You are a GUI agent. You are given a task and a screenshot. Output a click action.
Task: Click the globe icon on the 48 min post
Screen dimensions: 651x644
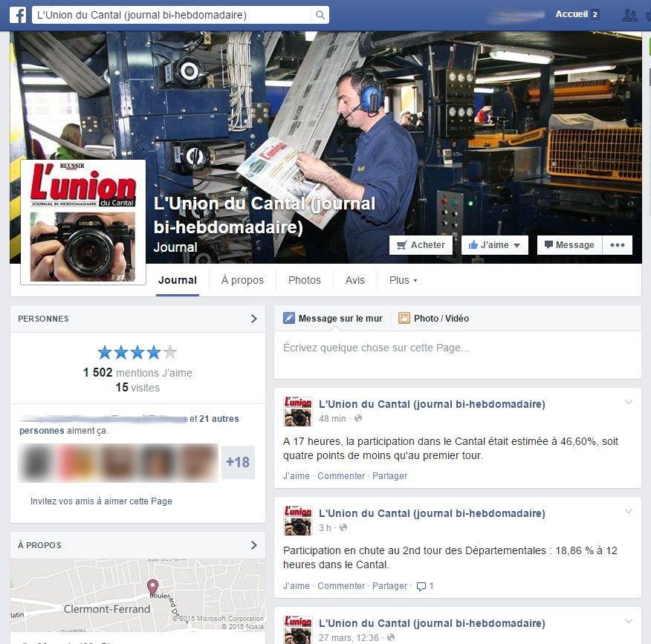pos(358,418)
